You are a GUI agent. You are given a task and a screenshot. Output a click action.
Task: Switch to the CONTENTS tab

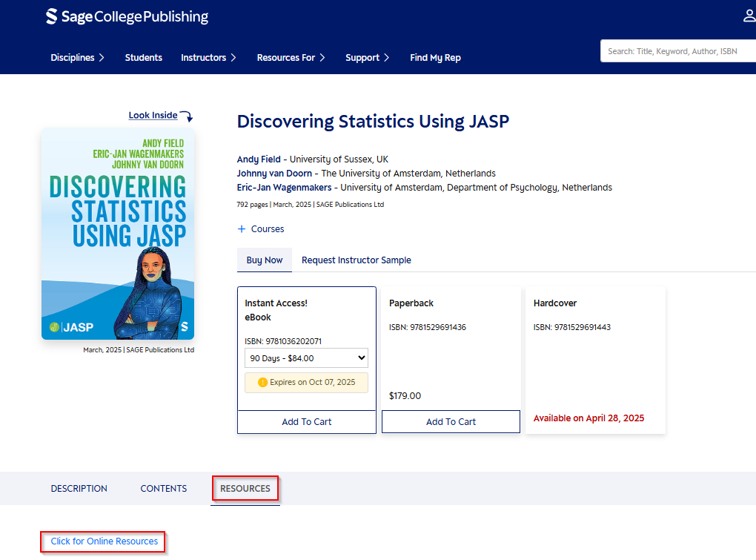[x=164, y=489]
